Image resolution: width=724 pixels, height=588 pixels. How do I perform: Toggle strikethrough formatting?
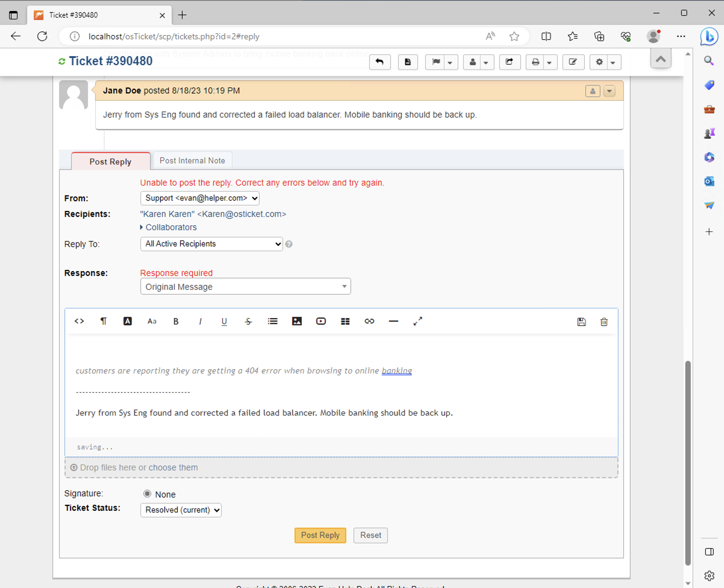click(x=248, y=321)
